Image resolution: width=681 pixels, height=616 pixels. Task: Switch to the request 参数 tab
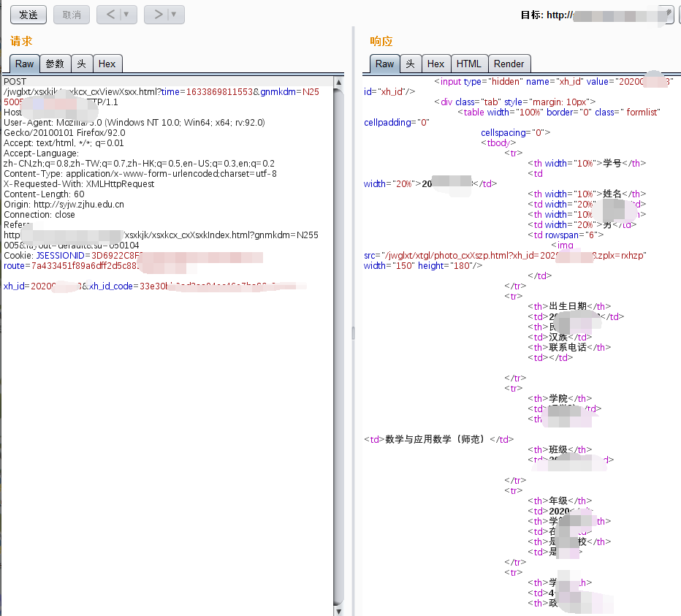point(55,64)
